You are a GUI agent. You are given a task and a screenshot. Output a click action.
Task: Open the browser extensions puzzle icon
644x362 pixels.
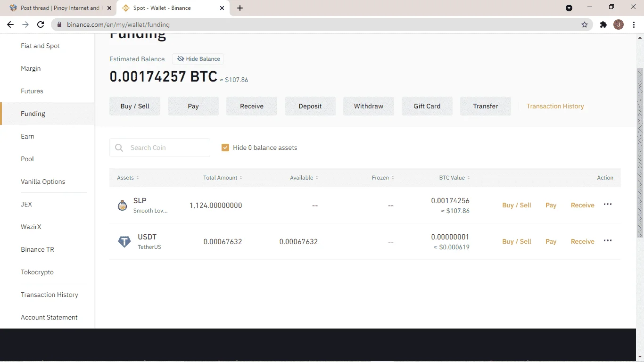(x=603, y=25)
